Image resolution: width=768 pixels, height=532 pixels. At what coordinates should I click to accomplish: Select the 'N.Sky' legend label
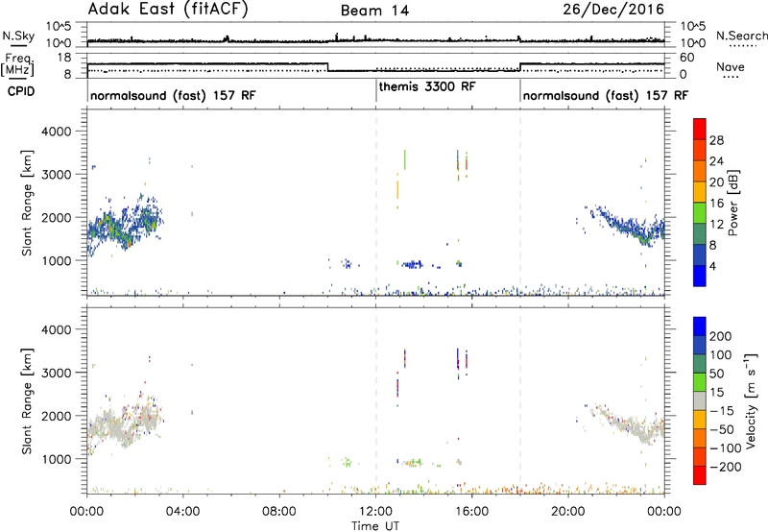click(18, 36)
